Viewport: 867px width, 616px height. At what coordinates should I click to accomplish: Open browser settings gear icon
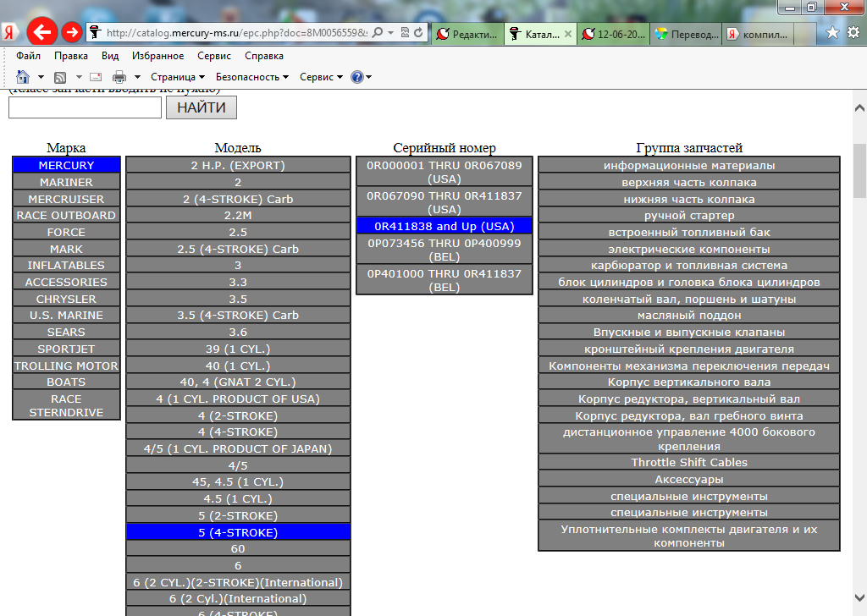point(853,32)
